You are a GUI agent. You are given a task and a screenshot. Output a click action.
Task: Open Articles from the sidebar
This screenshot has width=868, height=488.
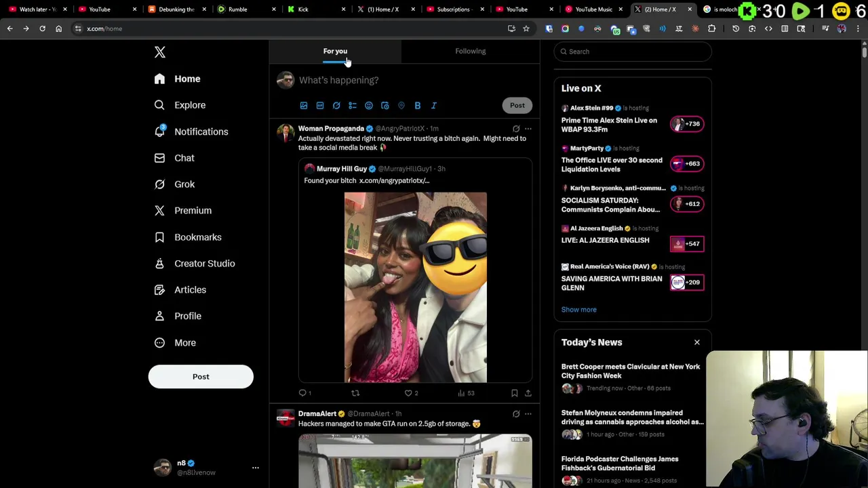tap(180, 290)
